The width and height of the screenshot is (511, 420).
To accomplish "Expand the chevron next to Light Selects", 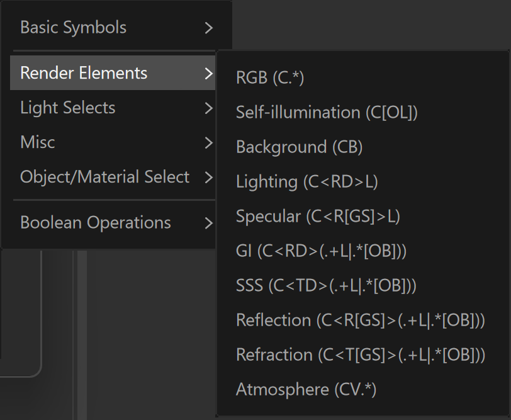I will pos(208,108).
